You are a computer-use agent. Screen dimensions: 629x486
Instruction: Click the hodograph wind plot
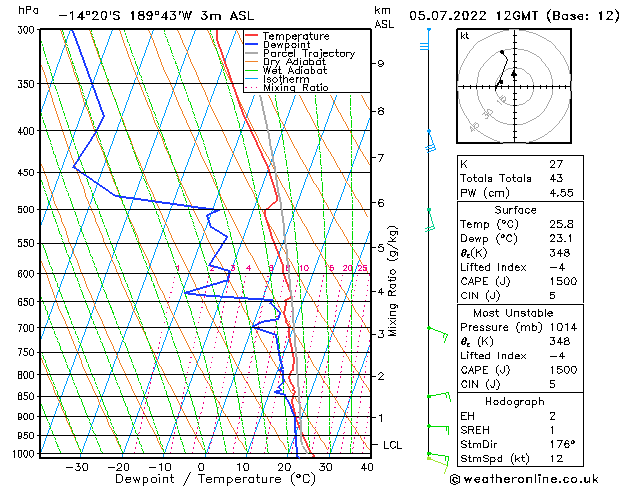[514, 86]
